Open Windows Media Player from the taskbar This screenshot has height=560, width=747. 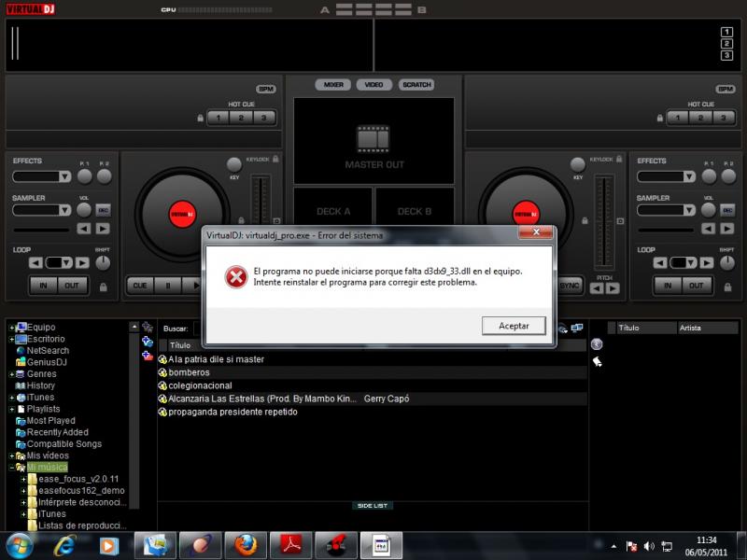coord(108,546)
